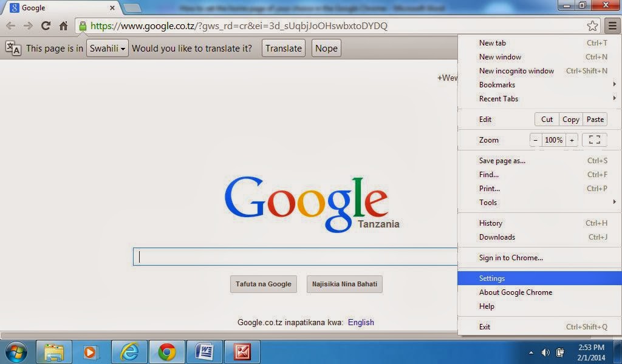Open Internet Explorer from taskbar

click(x=129, y=352)
